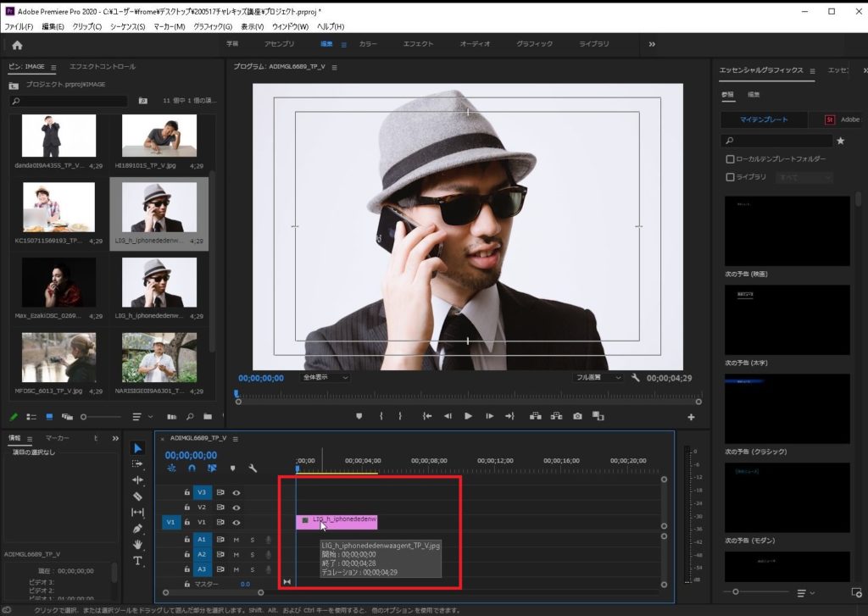Select the Type tool
The image size is (868, 616).
click(x=138, y=561)
